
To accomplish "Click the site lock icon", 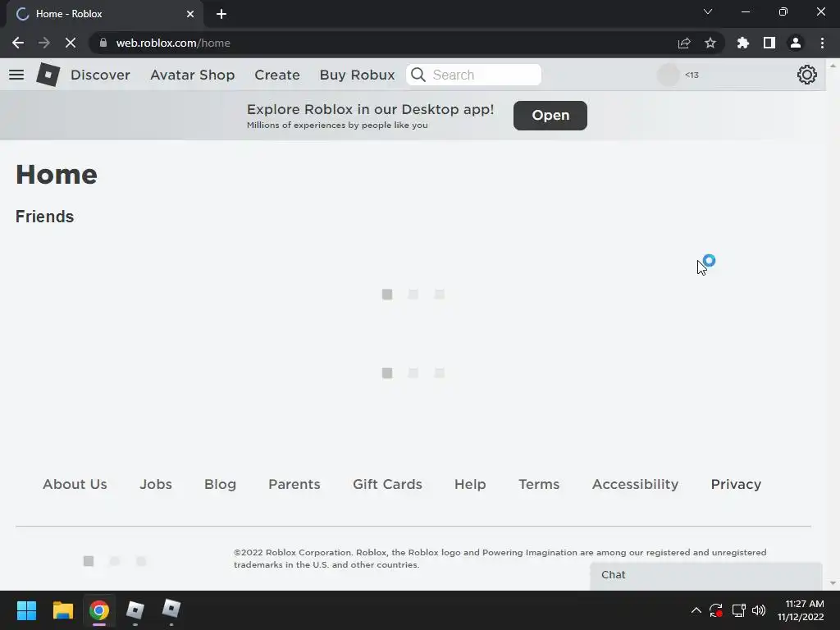I will click(x=103, y=43).
